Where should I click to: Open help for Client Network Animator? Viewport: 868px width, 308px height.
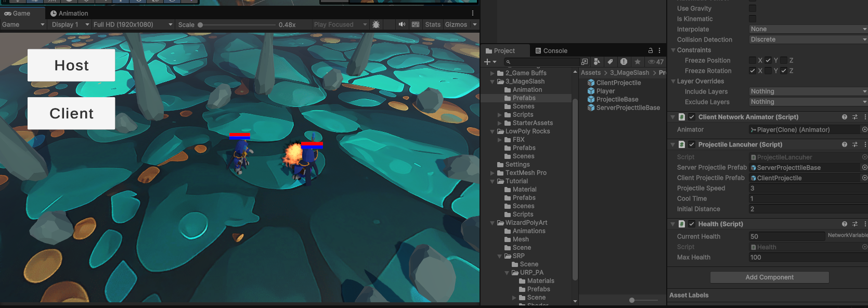click(x=845, y=117)
